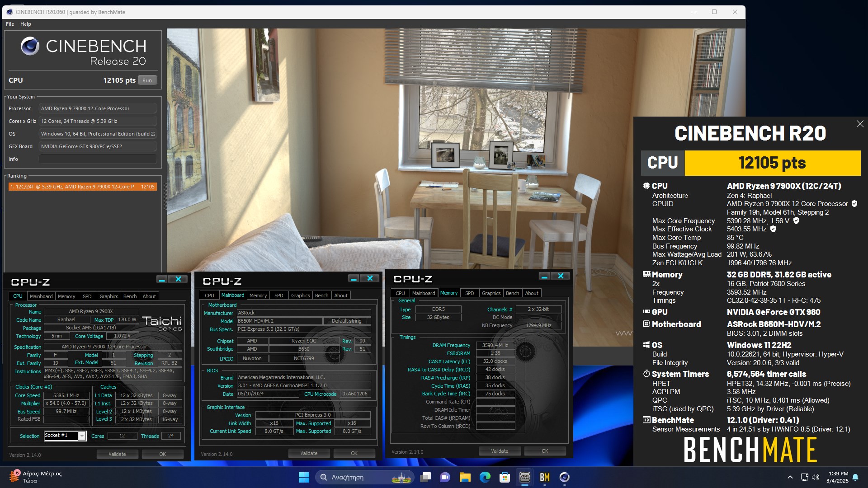The height and width of the screenshot is (488, 868).
Task: Open Graphics tab in middle CPU-Z window
Action: coord(300,296)
